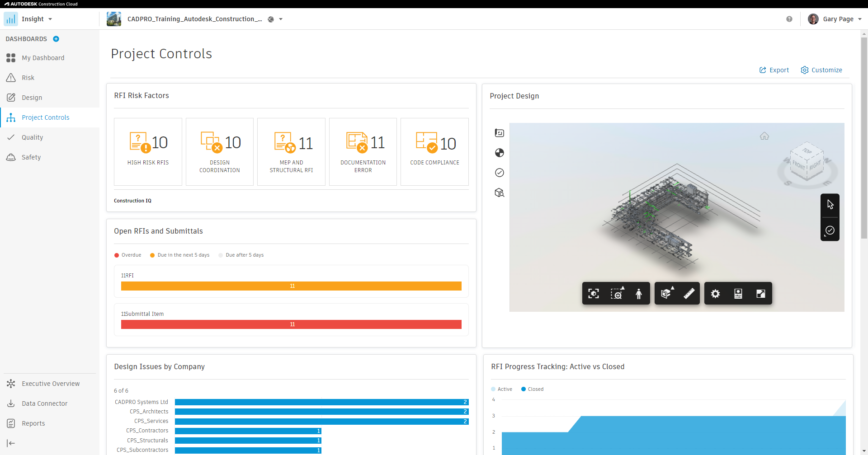
Task: Click the CPS_Architects bar
Action: click(322, 412)
